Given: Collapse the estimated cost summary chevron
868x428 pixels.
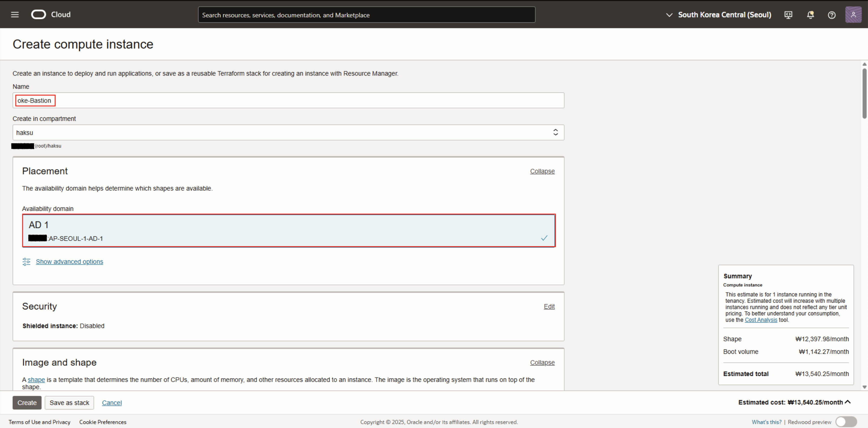Looking at the screenshot, I should tap(848, 402).
